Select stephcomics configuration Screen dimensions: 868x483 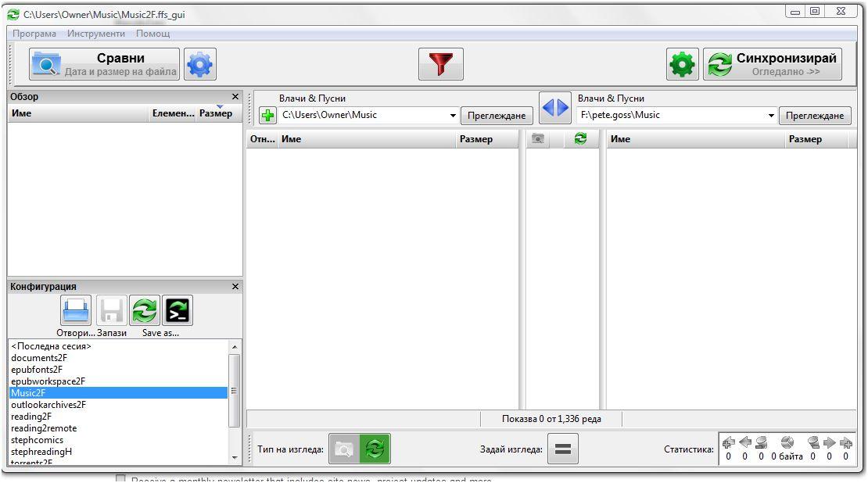[x=118, y=440]
